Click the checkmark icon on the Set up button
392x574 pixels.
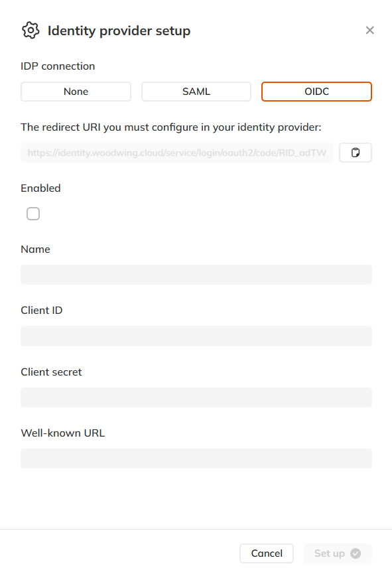click(x=356, y=553)
